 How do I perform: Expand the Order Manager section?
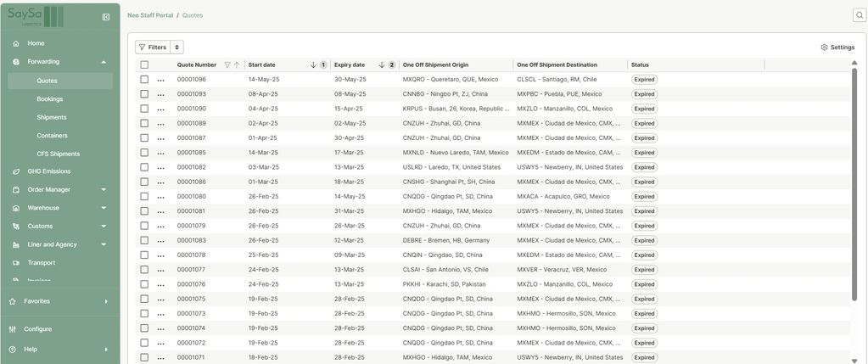[x=104, y=190]
